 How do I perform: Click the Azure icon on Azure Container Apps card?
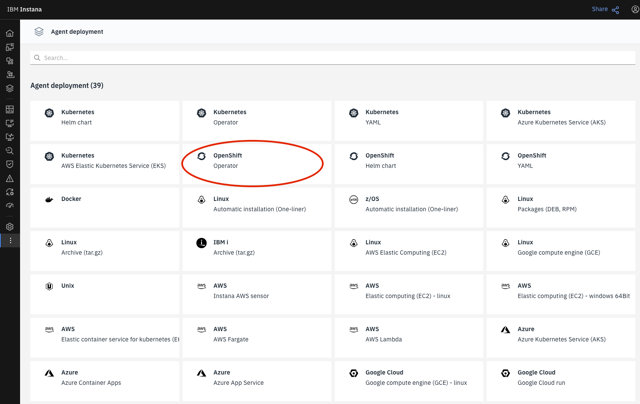49,373
